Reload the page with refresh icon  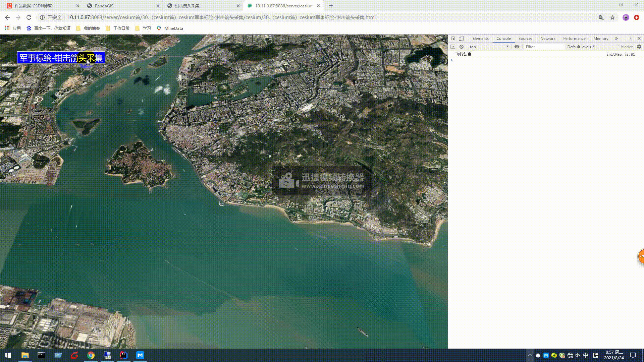click(x=29, y=17)
